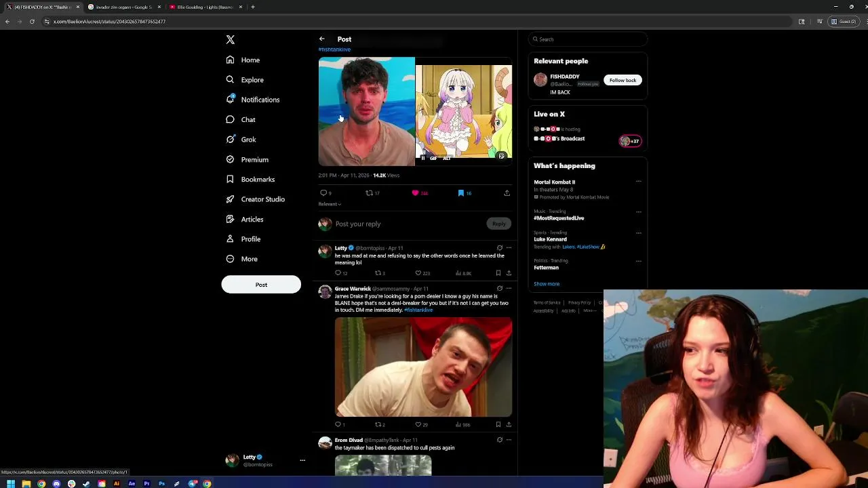Bookmark Grace Warwick's reply
The width and height of the screenshot is (868, 488).
pyautogui.click(x=498, y=425)
